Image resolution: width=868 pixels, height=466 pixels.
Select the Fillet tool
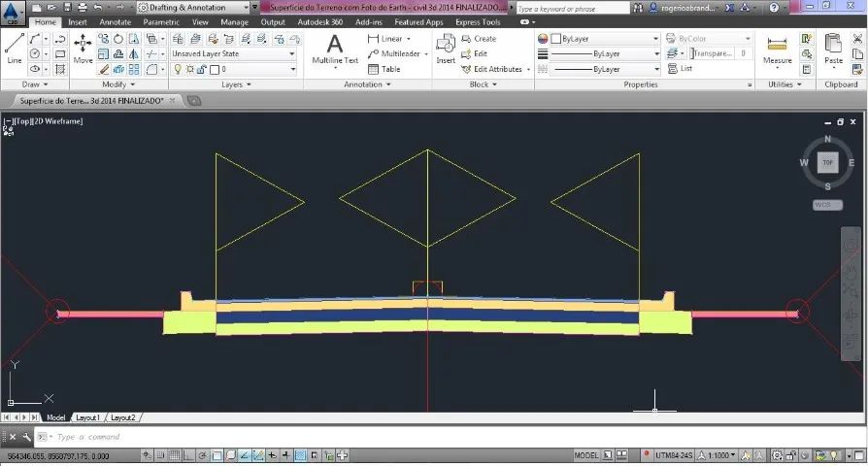point(151,69)
